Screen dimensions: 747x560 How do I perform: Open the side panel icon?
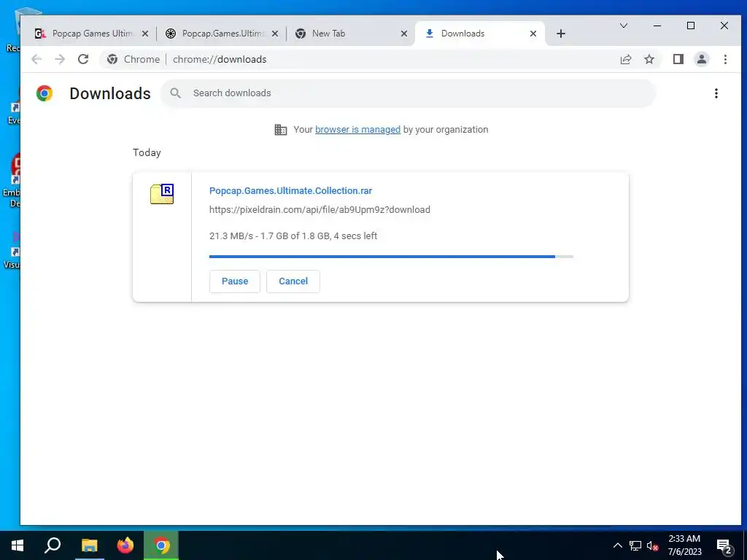coord(678,59)
